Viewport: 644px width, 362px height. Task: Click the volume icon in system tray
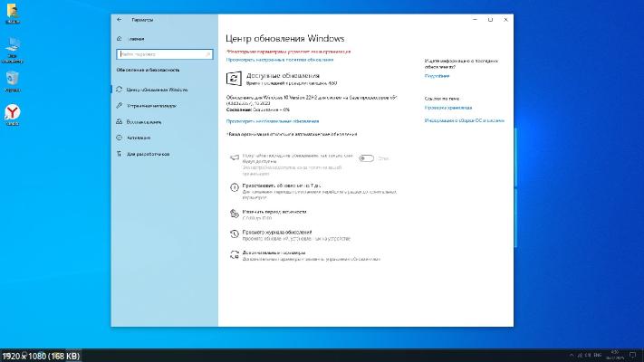588,356
